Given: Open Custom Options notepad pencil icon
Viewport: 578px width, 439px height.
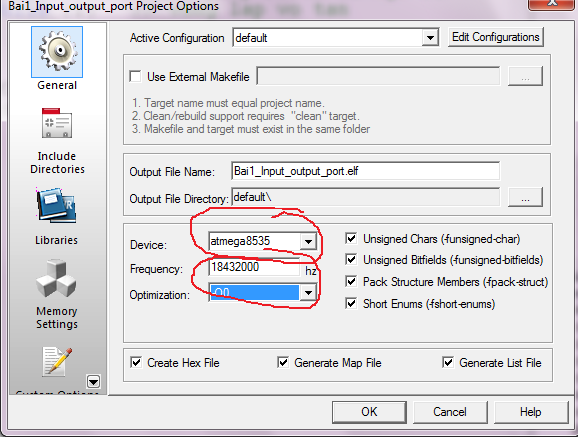Looking at the screenshot, I should [56, 362].
